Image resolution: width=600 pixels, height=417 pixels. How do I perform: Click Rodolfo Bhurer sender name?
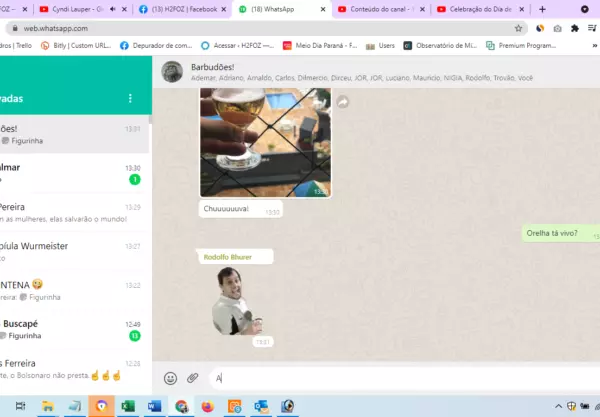[x=228, y=257]
